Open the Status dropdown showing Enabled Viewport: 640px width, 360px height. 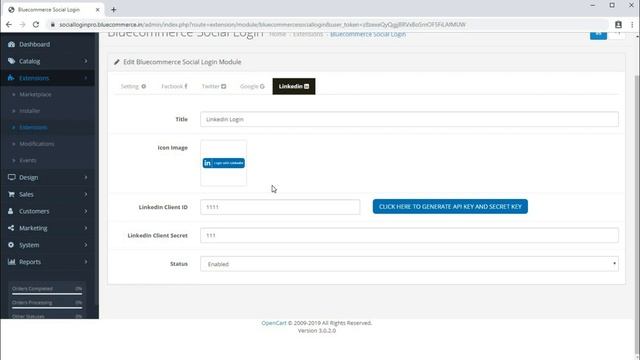(x=409, y=264)
